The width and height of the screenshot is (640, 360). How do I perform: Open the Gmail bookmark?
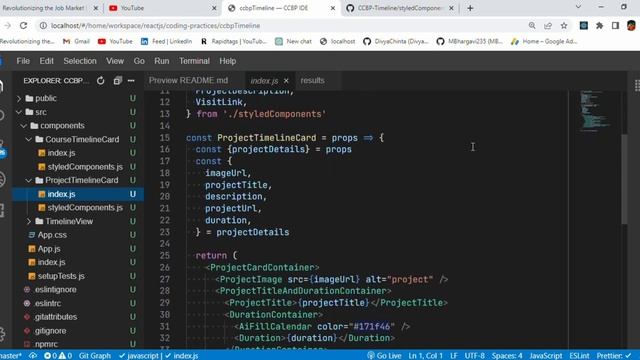[x=76, y=41]
